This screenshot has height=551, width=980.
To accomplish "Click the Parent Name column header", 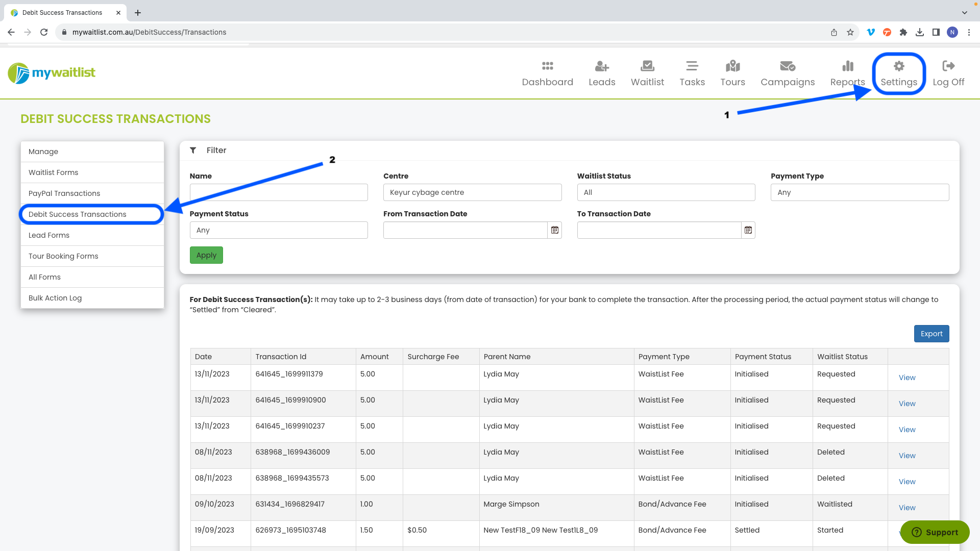I will [x=556, y=357].
